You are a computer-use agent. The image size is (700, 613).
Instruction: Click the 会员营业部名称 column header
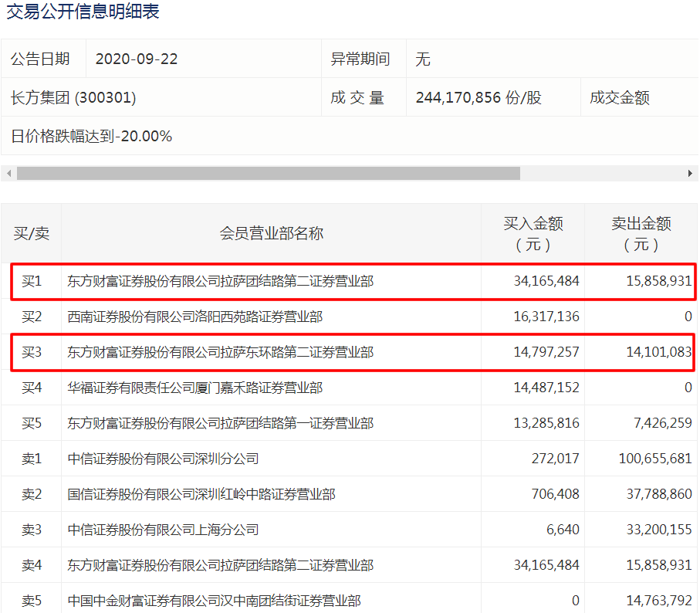click(x=272, y=232)
